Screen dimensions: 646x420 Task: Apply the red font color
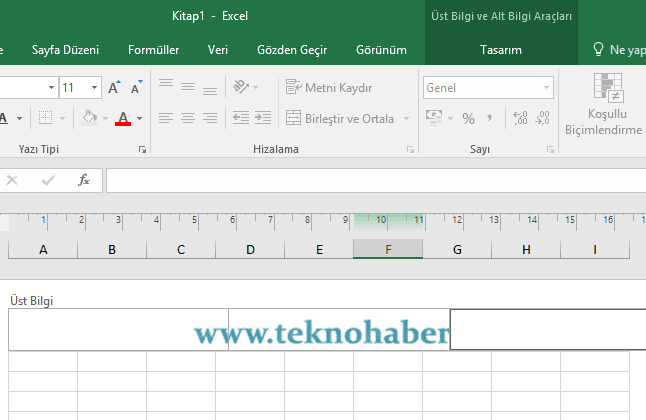(123, 118)
